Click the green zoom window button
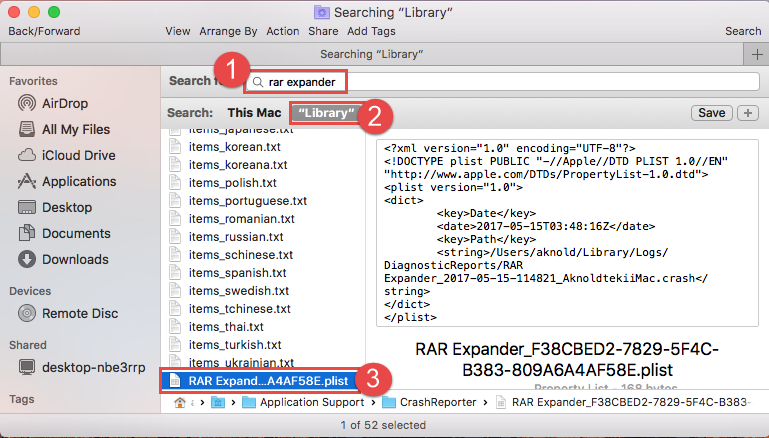Viewport: 769px width, 438px height. (x=54, y=12)
